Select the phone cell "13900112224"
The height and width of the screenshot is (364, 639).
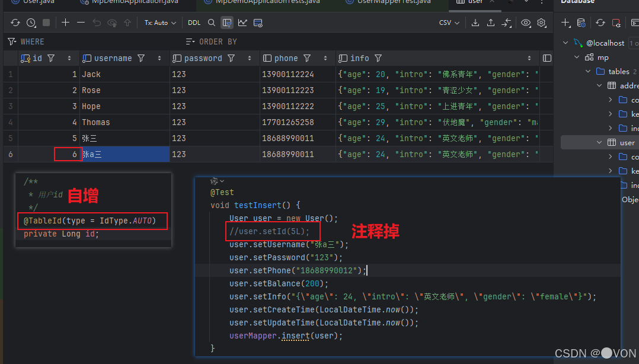point(298,74)
